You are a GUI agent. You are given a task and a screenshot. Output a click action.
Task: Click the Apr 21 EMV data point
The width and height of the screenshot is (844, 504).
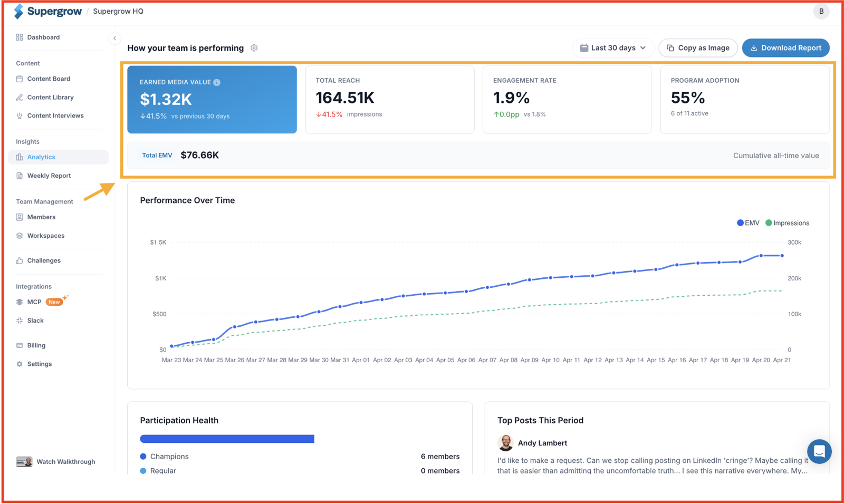pyautogui.click(x=782, y=256)
